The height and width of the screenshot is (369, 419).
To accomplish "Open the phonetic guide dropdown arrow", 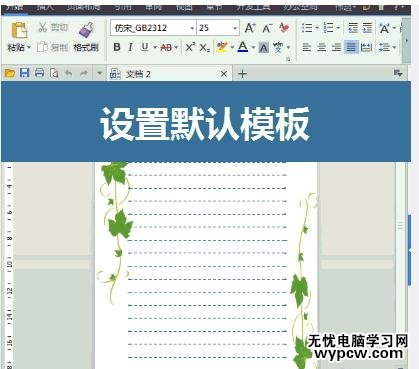I will 288,47.
